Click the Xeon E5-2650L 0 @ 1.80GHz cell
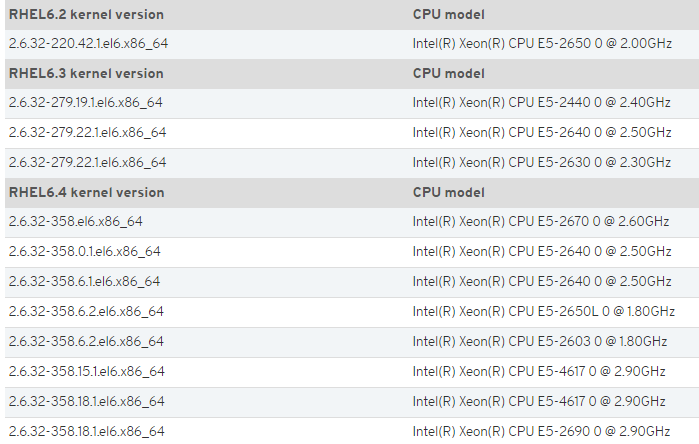 (543, 312)
